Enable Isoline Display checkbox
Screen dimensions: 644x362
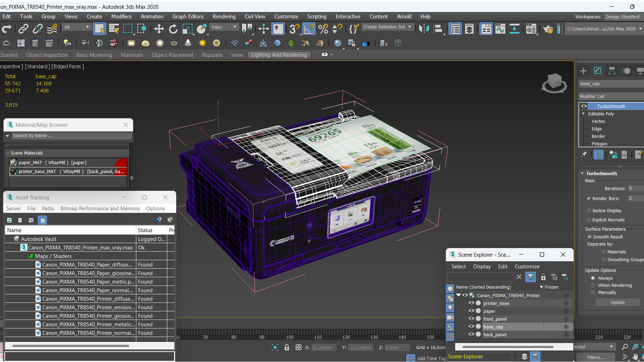[x=589, y=210]
